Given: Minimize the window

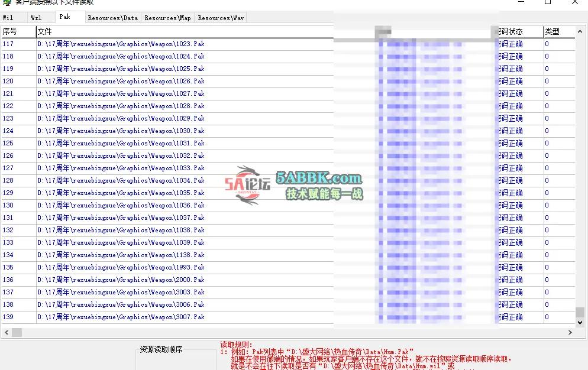Looking at the screenshot, I should [521, 2].
